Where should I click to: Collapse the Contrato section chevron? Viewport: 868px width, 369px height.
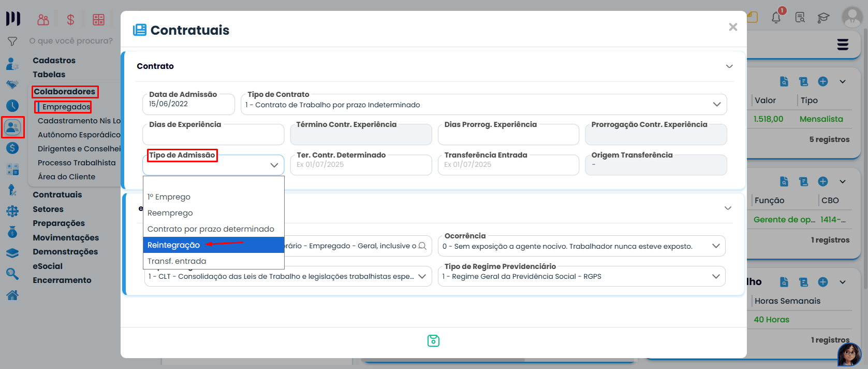pyautogui.click(x=729, y=66)
